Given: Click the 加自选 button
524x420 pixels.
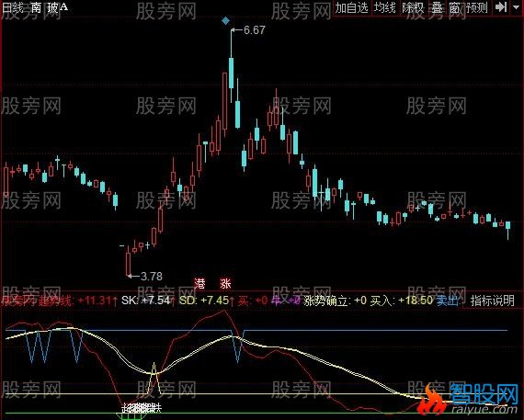Looking at the screenshot, I should coord(351,7).
